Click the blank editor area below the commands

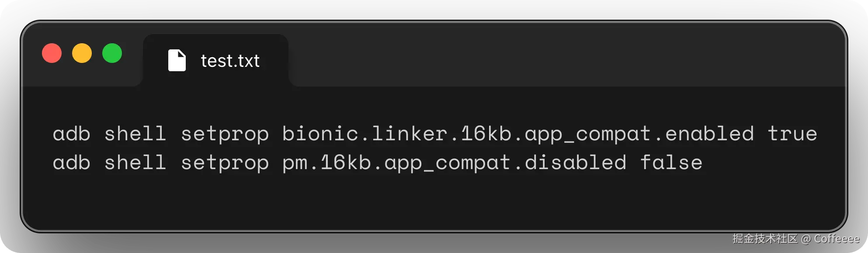pos(433,201)
